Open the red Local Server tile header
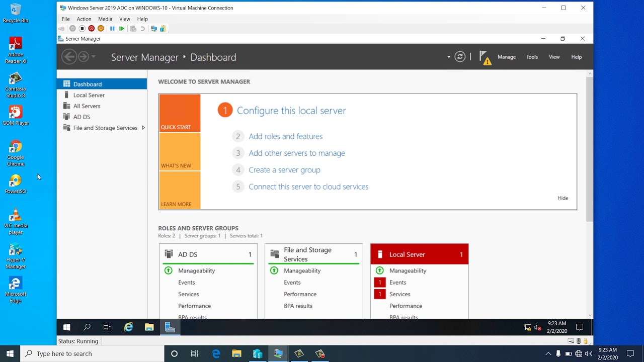Image resolution: width=644 pixels, height=362 pixels. click(x=420, y=254)
